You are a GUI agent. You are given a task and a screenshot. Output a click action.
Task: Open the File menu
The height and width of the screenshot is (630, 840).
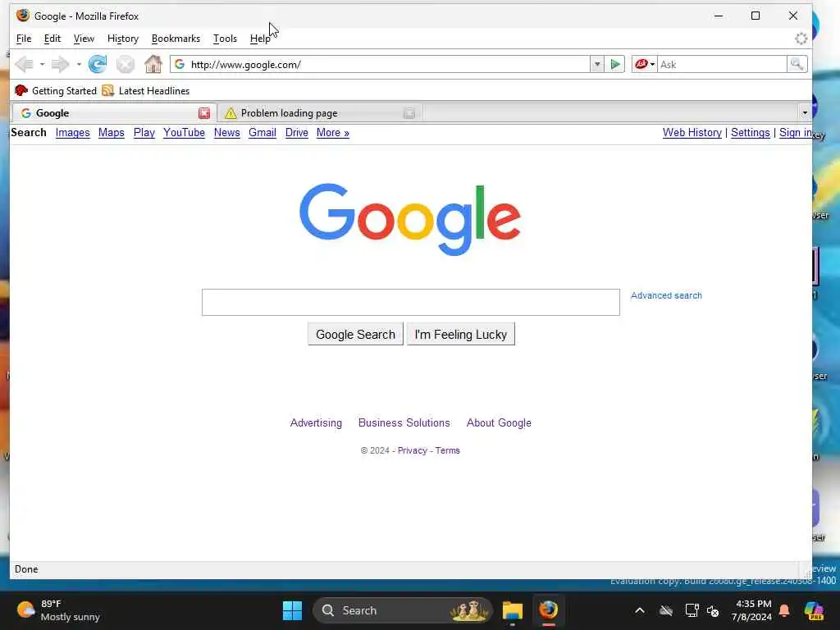pyautogui.click(x=24, y=39)
